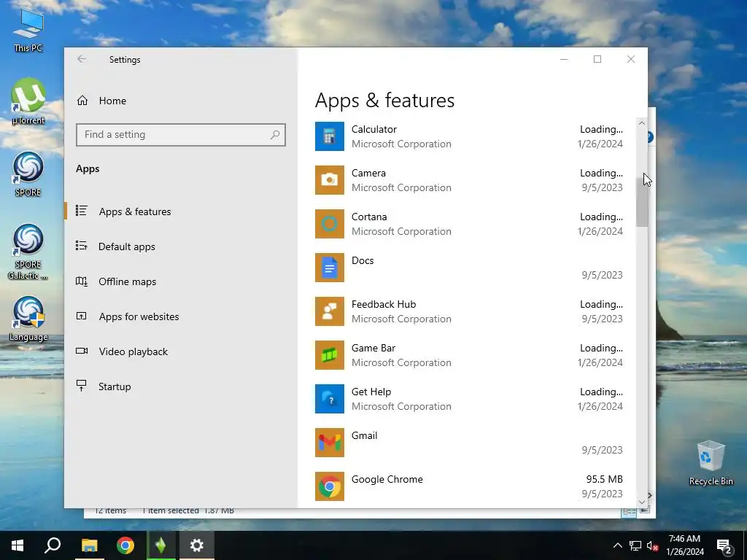Select the Calculator app entry name
The width and height of the screenshot is (747, 560).
374,129
